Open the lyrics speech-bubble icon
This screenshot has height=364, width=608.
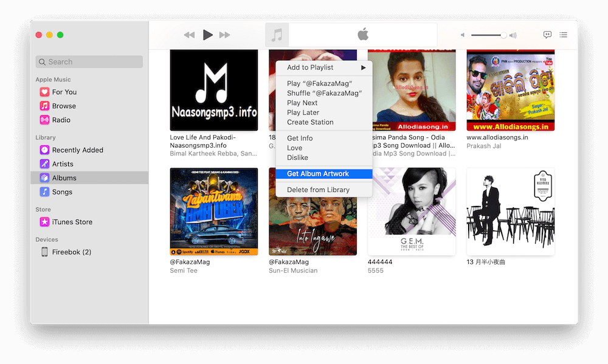(x=547, y=35)
